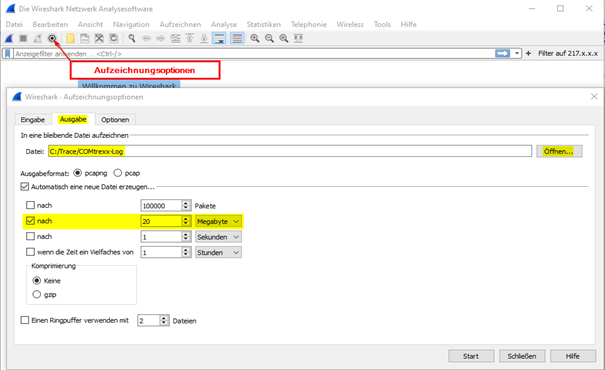Start capturing with the shark fin icon
Screen dimensions: 605x370
[x=9, y=38]
